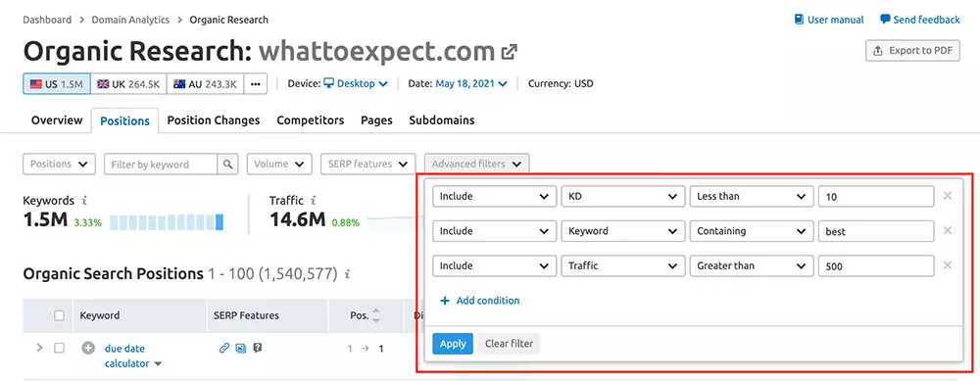The image size is (980, 381).
Task: Open the Containing operator dropdown
Action: (x=752, y=231)
